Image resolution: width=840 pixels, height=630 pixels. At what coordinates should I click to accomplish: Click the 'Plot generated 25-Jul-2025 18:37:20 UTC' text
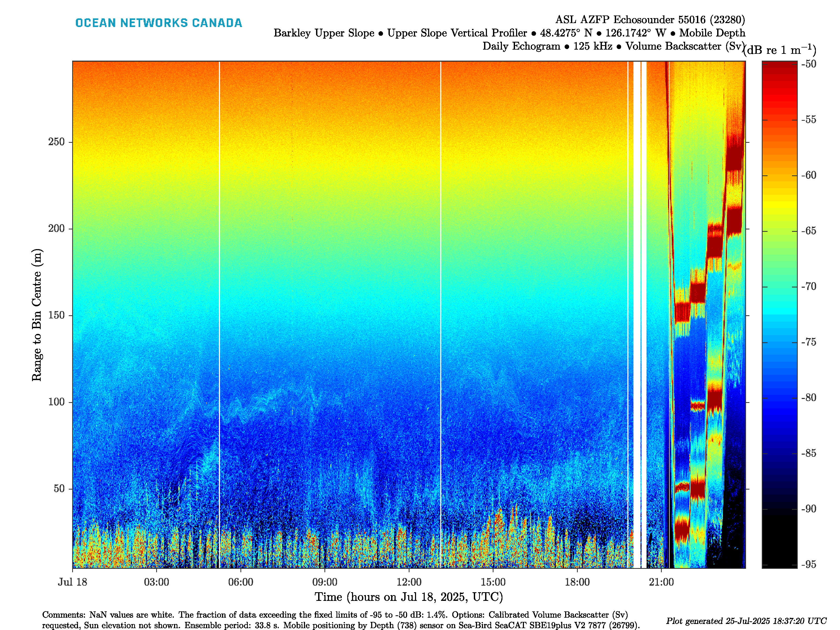pyautogui.click(x=746, y=621)
